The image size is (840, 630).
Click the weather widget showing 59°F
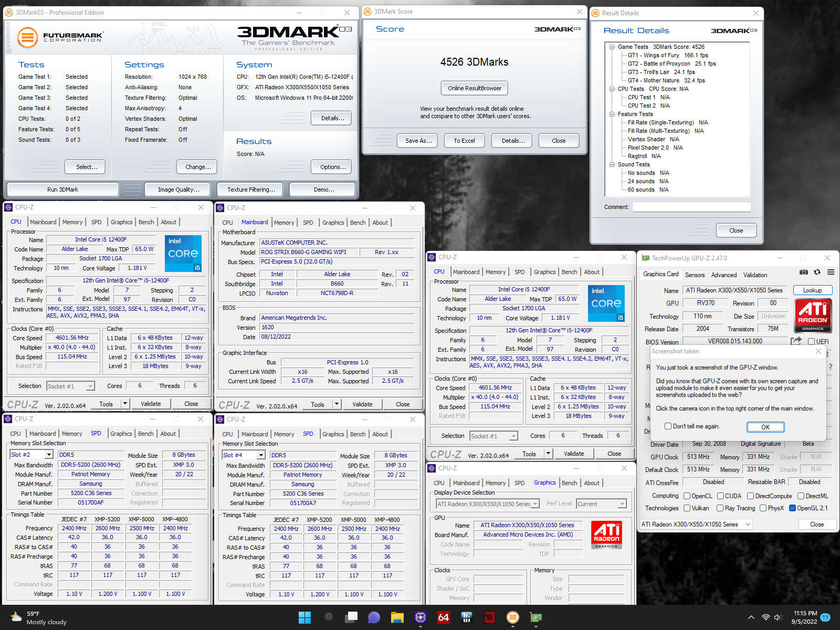[x=39, y=617]
